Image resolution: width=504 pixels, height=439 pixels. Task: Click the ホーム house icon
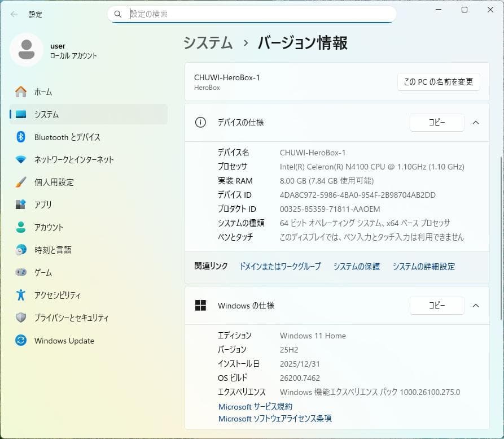[x=21, y=92]
